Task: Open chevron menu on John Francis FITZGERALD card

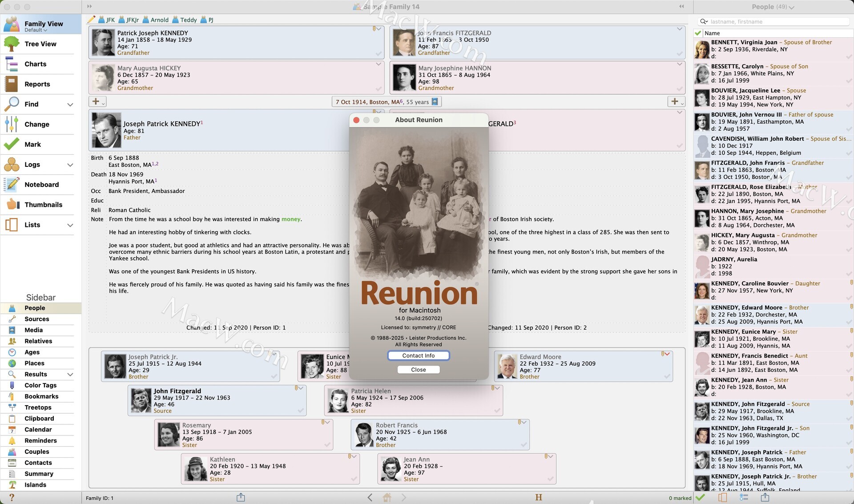Action: [680, 29]
